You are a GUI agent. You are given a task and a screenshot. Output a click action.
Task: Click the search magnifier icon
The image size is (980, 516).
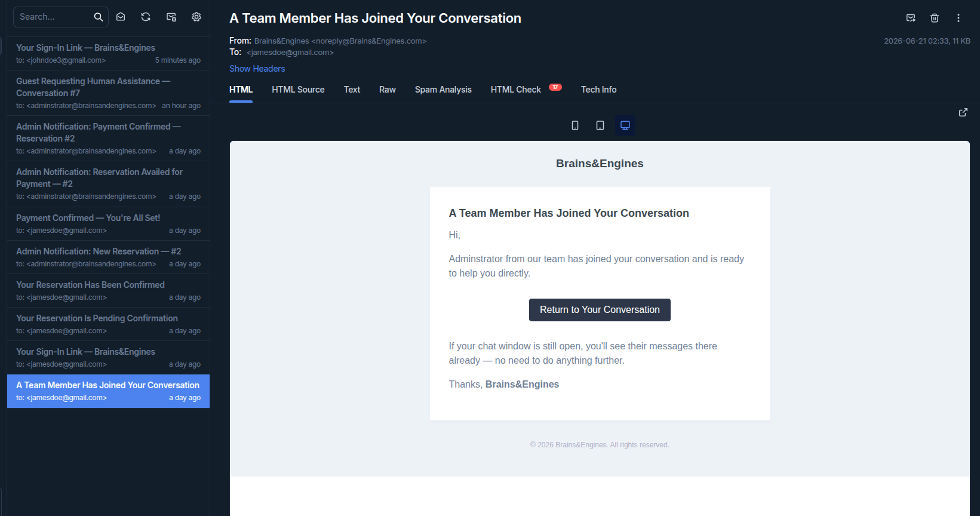pyautogui.click(x=99, y=17)
